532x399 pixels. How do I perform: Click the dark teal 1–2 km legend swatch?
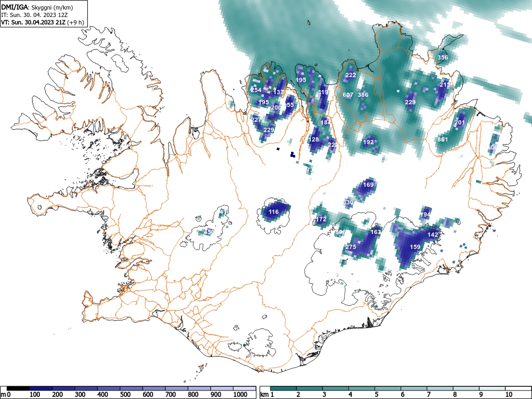tap(284, 388)
